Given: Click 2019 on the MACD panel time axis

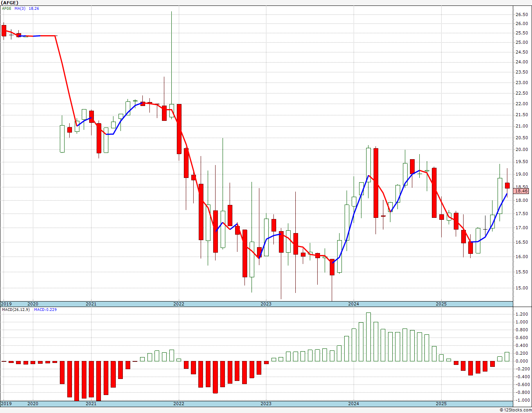Looking at the screenshot, I should pos(6,404).
